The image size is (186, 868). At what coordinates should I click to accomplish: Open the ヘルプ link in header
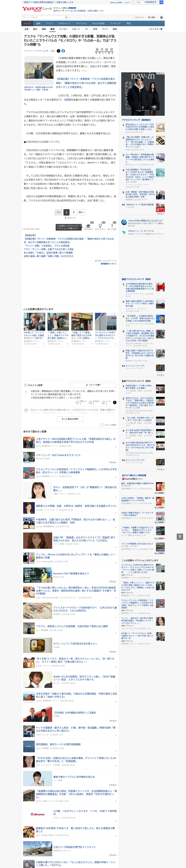[x=127, y=2]
